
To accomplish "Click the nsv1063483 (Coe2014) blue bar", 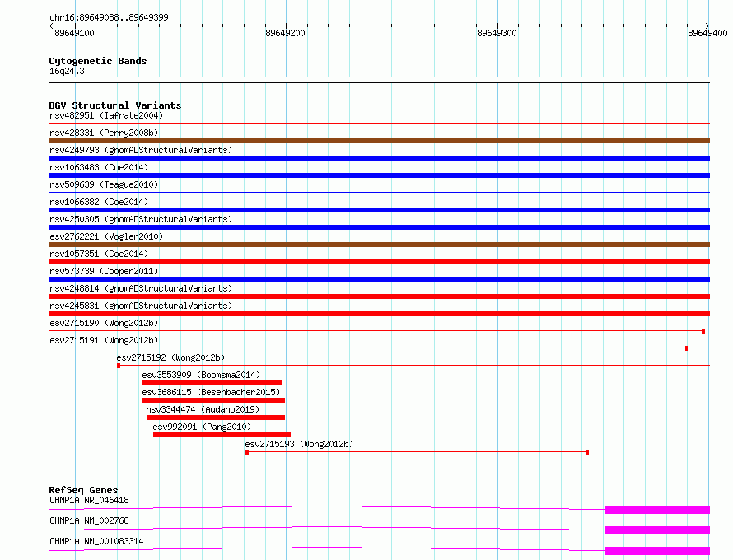I will click(379, 175).
